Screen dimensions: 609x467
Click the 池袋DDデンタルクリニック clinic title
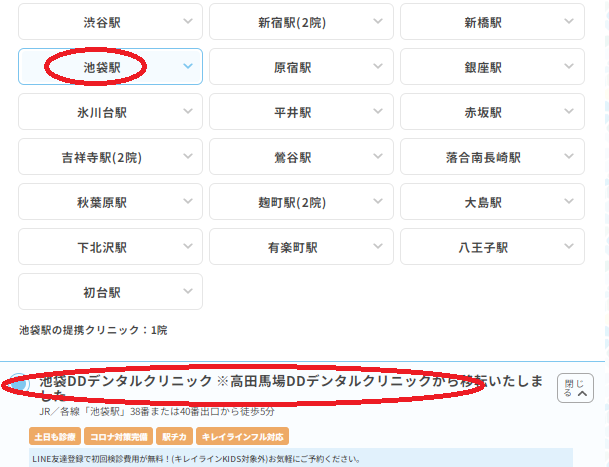(291, 388)
